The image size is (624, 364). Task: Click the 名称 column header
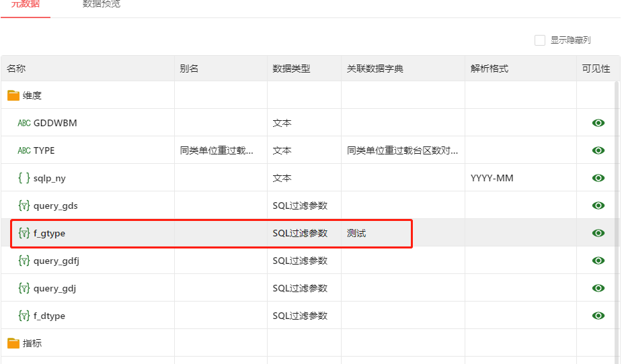(x=16, y=69)
